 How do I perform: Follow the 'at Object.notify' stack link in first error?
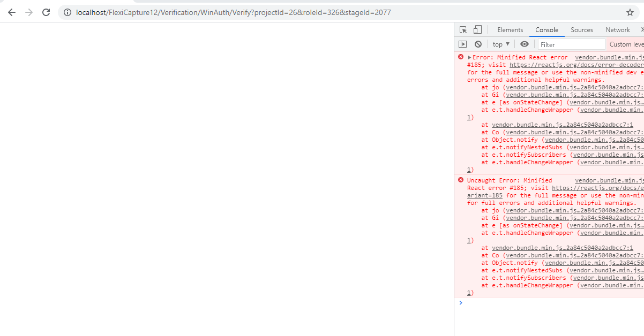pos(594,140)
